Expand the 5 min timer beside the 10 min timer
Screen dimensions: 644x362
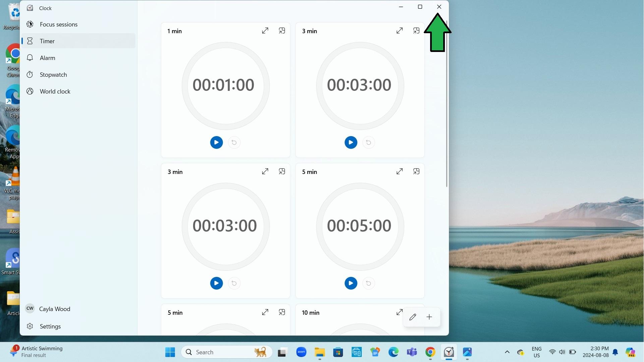tap(265, 312)
